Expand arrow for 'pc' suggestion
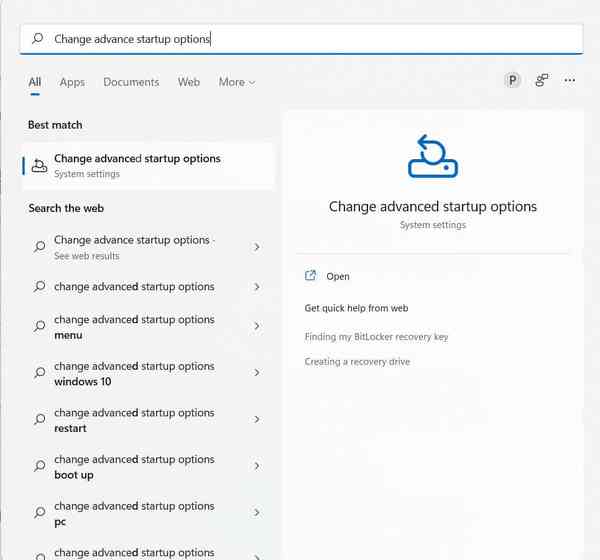 (x=257, y=513)
